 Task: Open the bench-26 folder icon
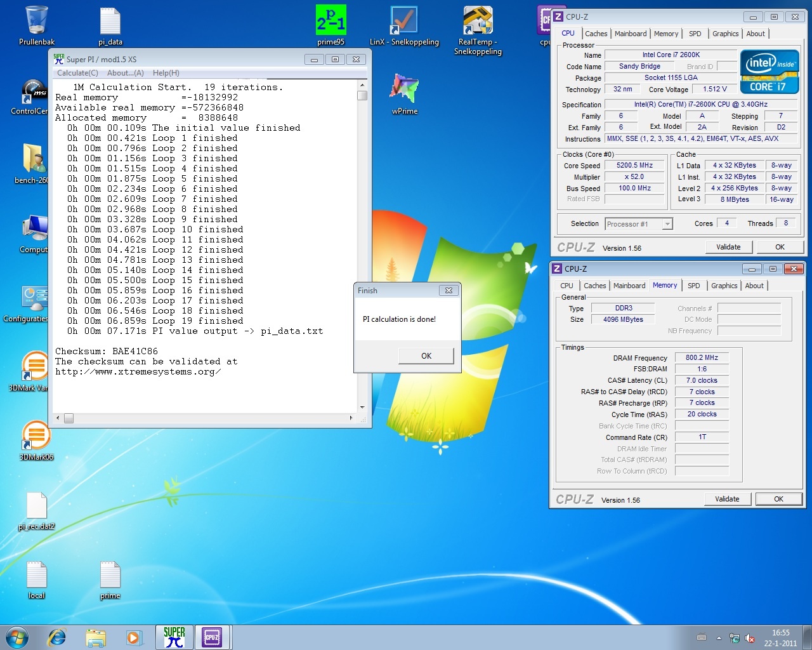click(33, 164)
